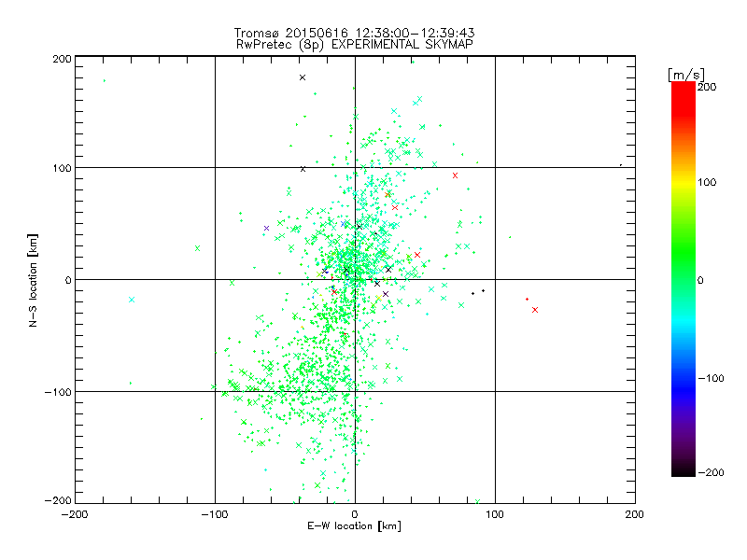
Task: Click the colorbar label '-100'
Action: point(711,378)
